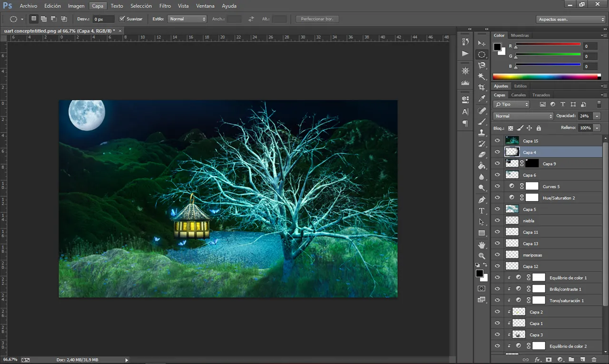Swap foreground and background colors in toolbox
Screen dimensions: 609x364
[485, 265]
